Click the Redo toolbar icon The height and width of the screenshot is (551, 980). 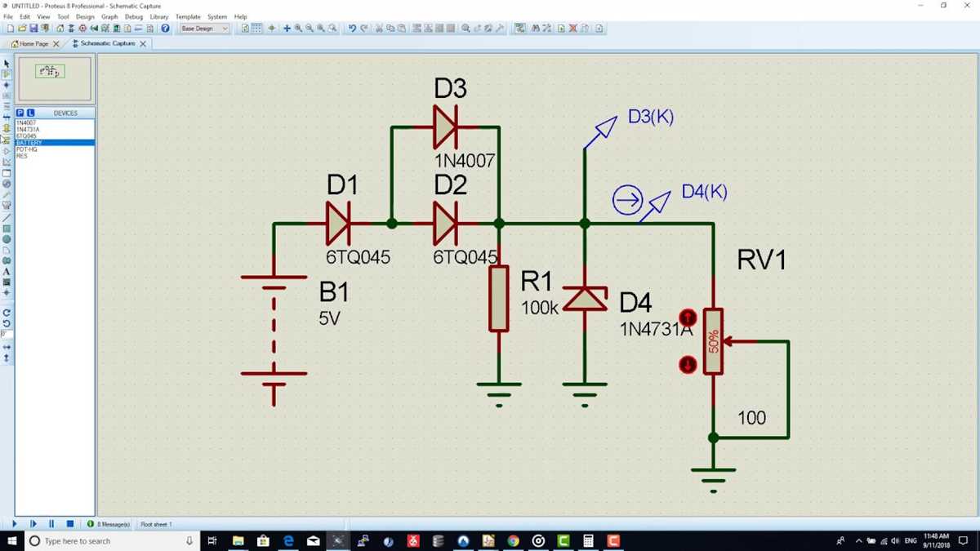pos(363,29)
